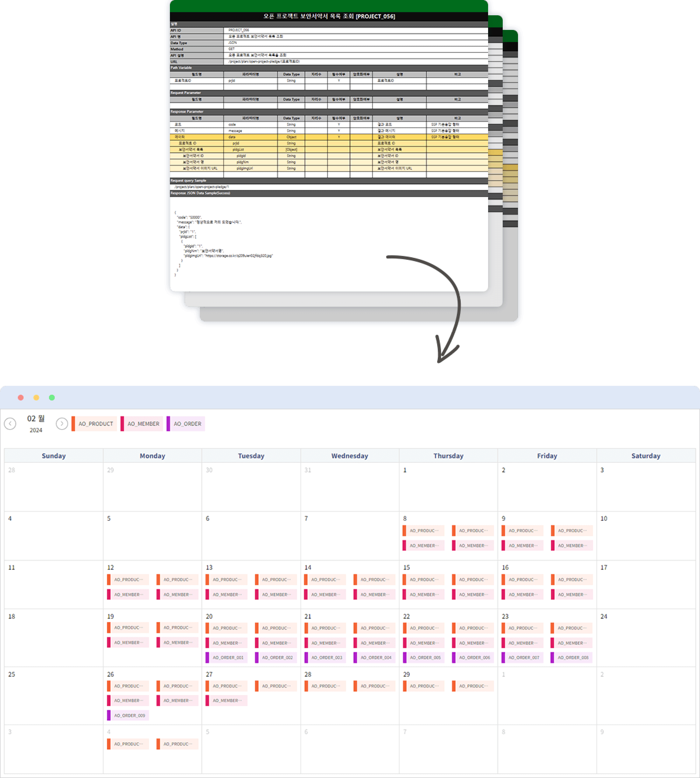Open the AO_ORDER_007 event
Image resolution: width=700 pixels, height=778 pixels.
coord(522,658)
